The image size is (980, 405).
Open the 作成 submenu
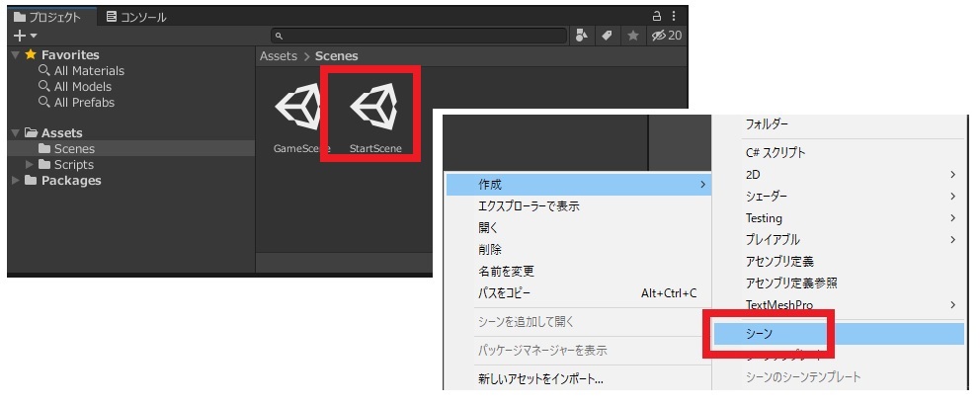coord(579,185)
